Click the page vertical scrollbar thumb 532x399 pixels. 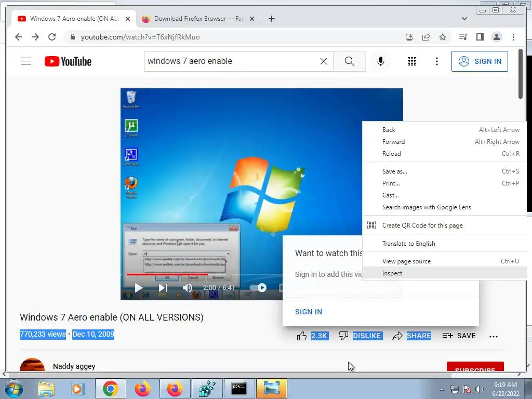(x=521, y=74)
